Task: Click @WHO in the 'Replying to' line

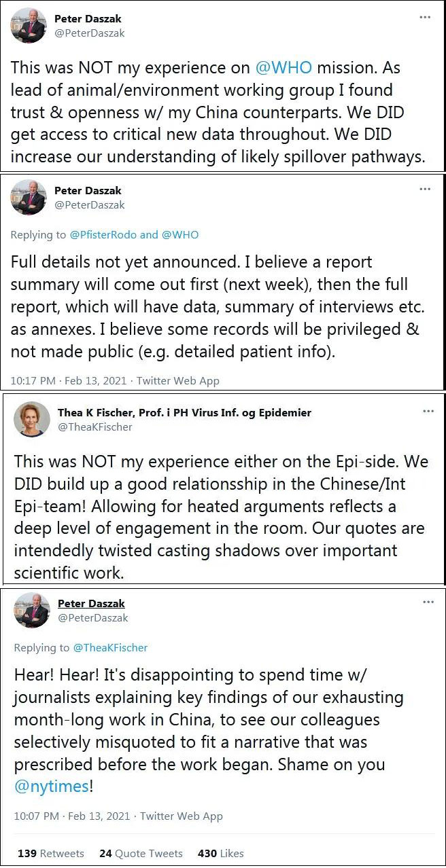Action: point(179,235)
